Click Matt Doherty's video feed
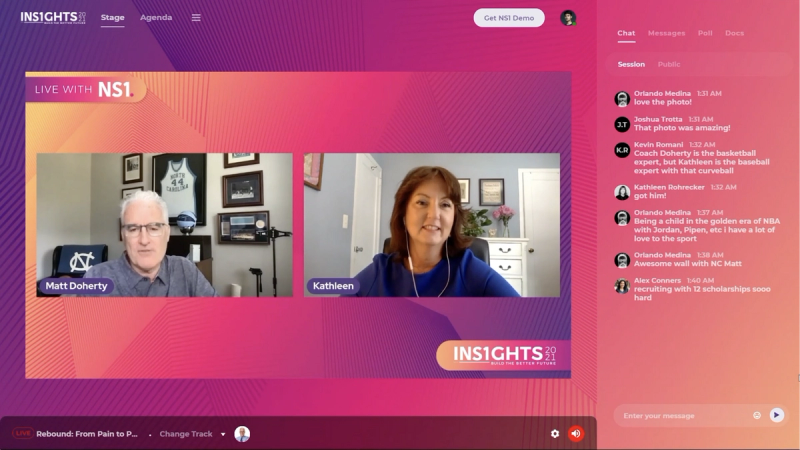 164,225
